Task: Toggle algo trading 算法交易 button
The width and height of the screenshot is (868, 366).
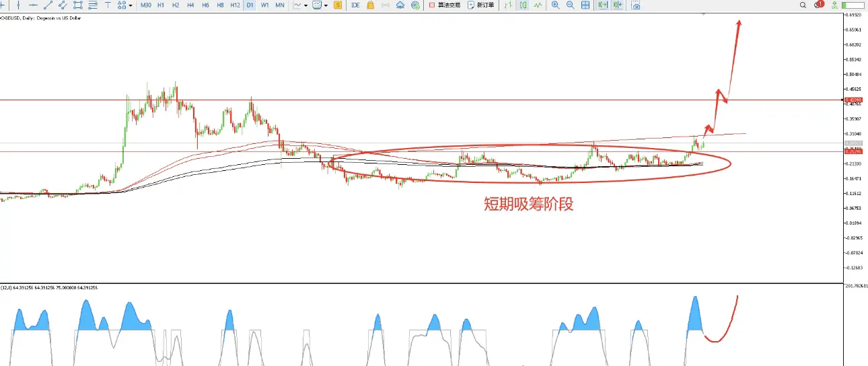Action: coord(445,5)
